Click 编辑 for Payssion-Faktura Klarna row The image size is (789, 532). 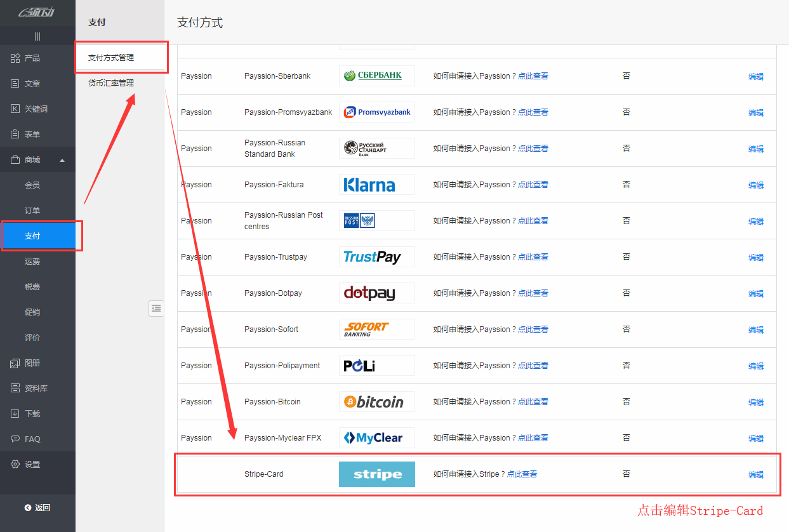[x=755, y=185]
